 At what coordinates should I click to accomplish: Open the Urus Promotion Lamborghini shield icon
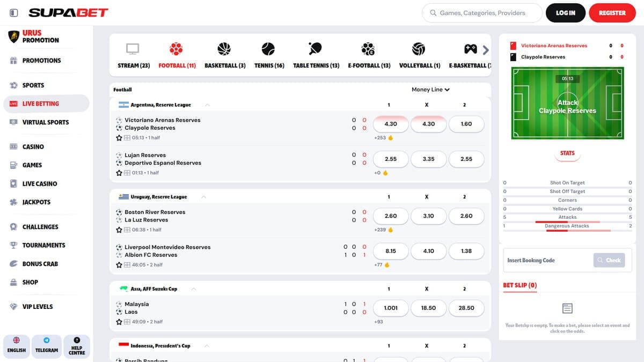click(x=13, y=36)
